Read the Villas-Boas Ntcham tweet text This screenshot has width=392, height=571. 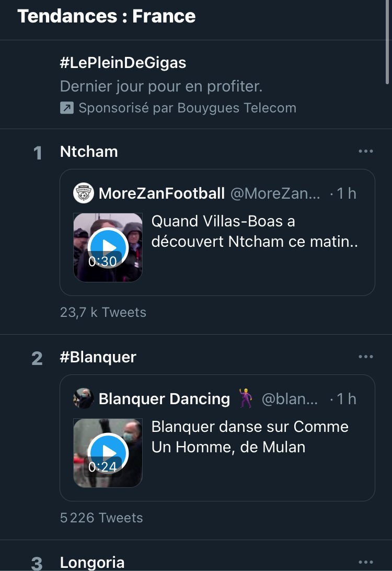tap(254, 232)
